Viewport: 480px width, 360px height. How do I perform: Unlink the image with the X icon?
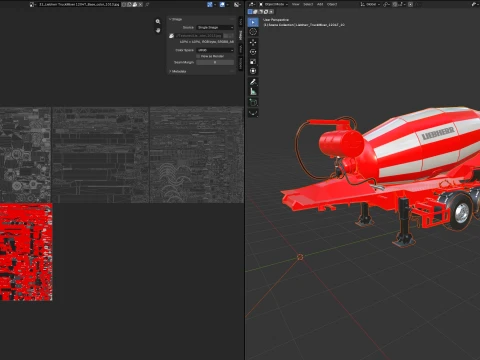click(141, 4)
